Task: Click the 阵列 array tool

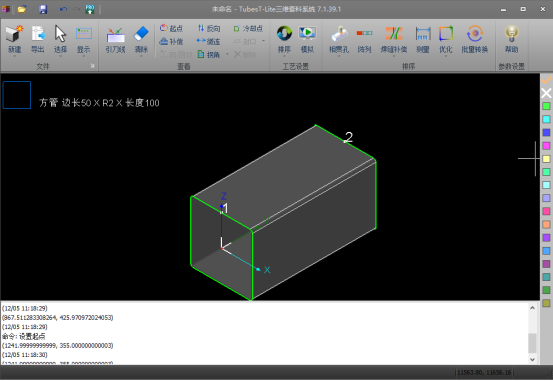Action: [364, 40]
